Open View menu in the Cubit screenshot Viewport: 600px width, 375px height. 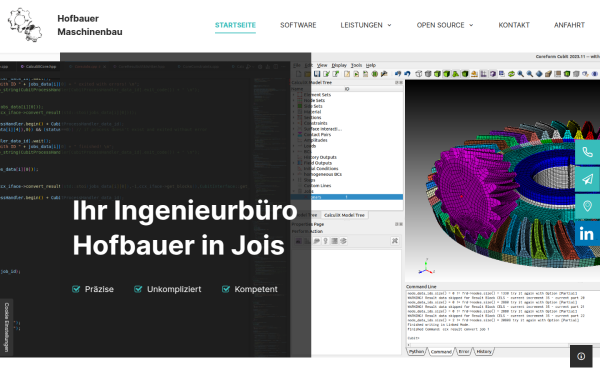click(x=322, y=65)
